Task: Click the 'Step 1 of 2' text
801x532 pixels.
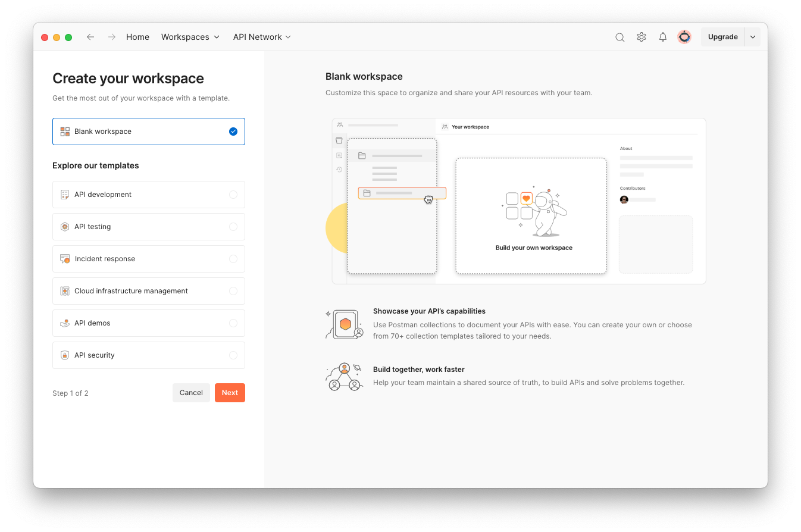Action: (x=70, y=393)
